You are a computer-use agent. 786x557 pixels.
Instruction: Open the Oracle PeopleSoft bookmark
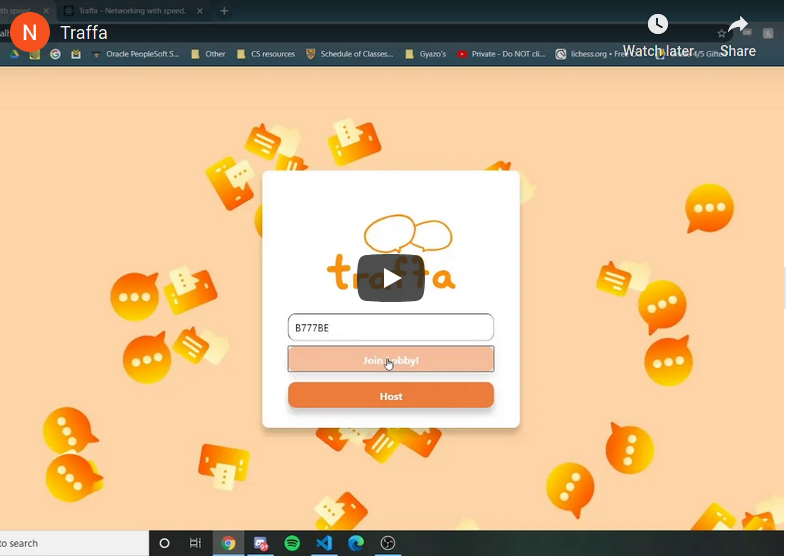click(x=136, y=54)
